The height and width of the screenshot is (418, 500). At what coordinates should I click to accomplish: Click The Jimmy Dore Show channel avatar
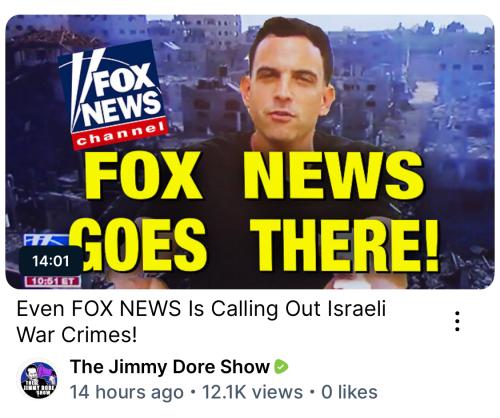pos(39,380)
